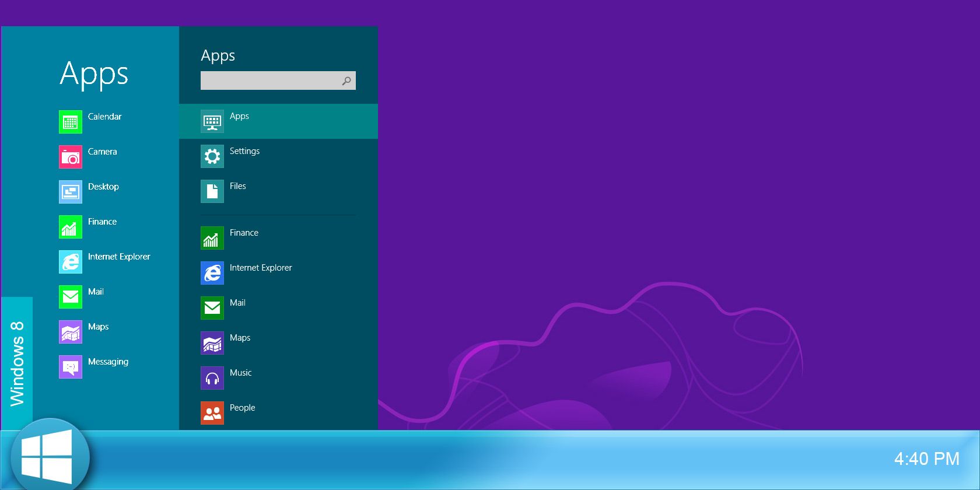
Task: Select the highlighted 'Apps' category label
Action: point(239,116)
